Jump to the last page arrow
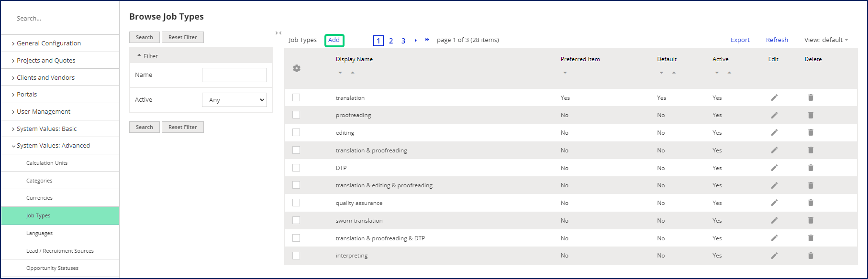 (x=427, y=40)
